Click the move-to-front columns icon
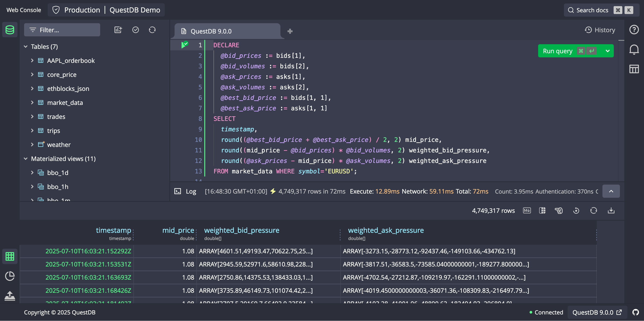The height and width of the screenshot is (321, 644). click(x=559, y=210)
